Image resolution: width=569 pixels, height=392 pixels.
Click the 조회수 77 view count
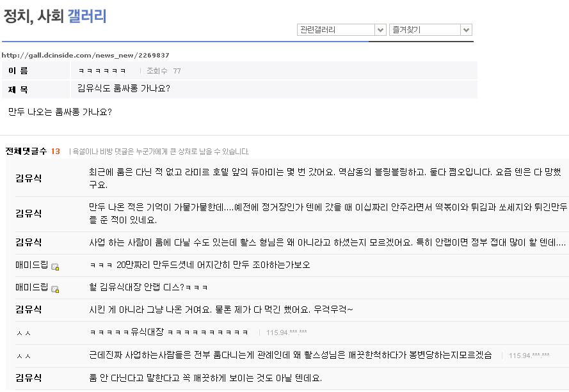point(164,71)
